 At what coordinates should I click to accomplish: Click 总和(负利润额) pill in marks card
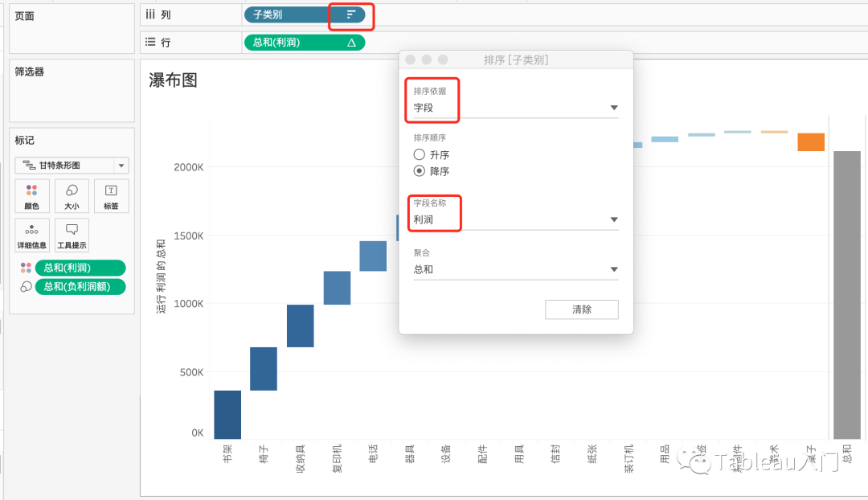(x=80, y=287)
